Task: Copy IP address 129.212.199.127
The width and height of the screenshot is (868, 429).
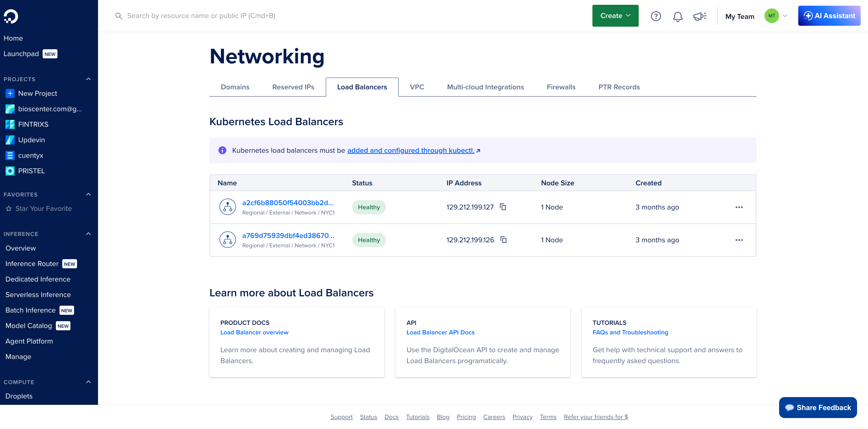Action: click(503, 207)
